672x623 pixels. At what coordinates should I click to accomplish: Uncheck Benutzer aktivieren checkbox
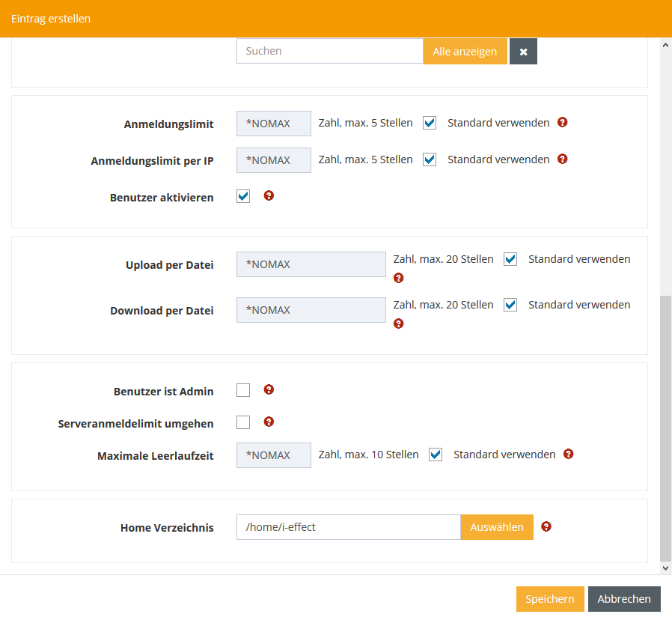(x=243, y=197)
